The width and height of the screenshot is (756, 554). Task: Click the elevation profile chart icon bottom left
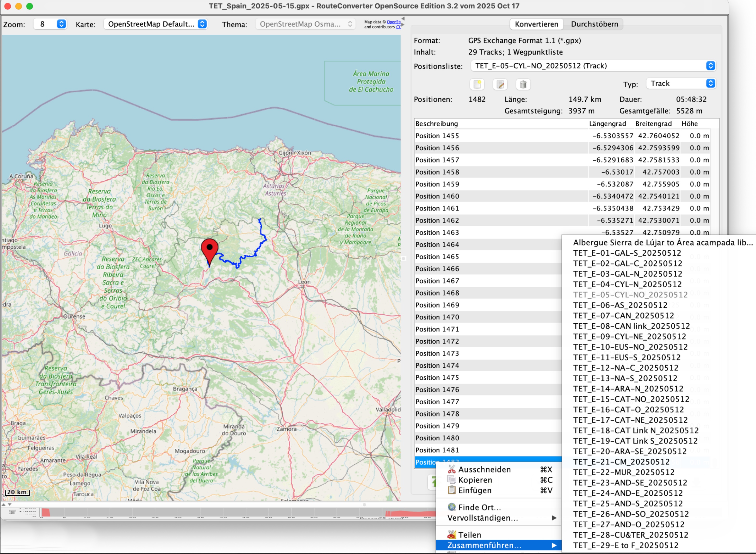point(12,512)
